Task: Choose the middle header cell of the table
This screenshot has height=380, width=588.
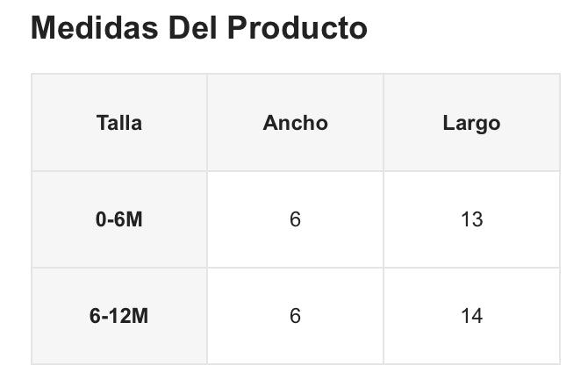Action: tap(295, 123)
